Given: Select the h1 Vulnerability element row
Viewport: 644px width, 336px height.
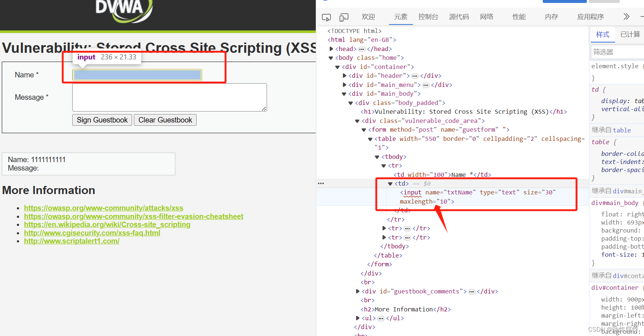Looking at the screenshot, I should (464, 112).
